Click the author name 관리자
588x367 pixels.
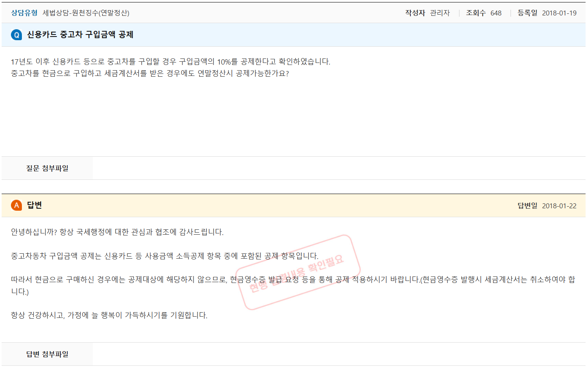(440, 13)
